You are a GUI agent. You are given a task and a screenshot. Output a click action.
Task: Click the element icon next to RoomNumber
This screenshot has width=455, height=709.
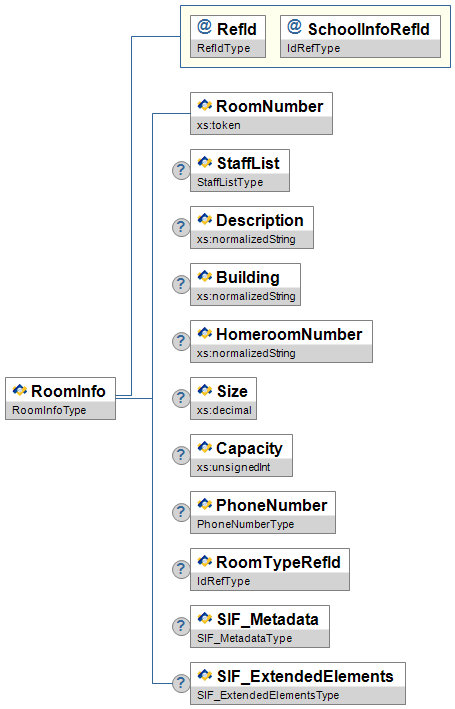click(x=204, y=105)
